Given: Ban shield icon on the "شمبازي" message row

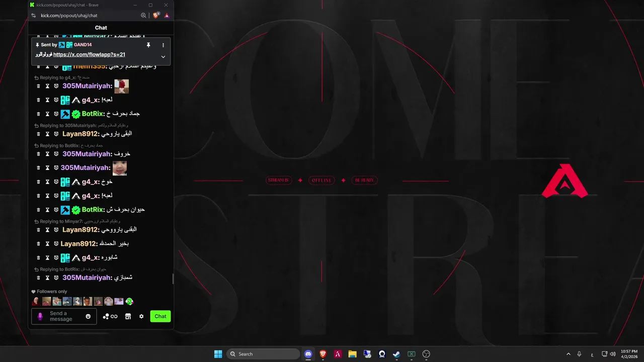Looking at the screenshot, I should [x=56, y=278].
